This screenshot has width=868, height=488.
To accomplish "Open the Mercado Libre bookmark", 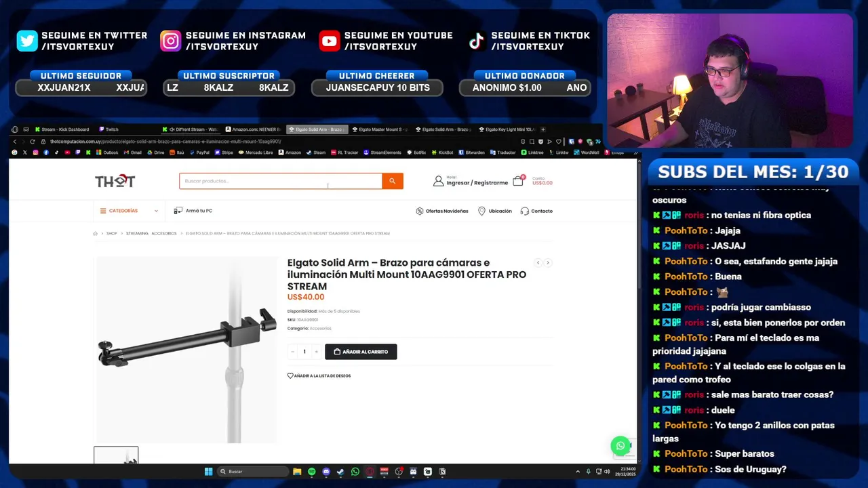I will [x=256, y=152].
